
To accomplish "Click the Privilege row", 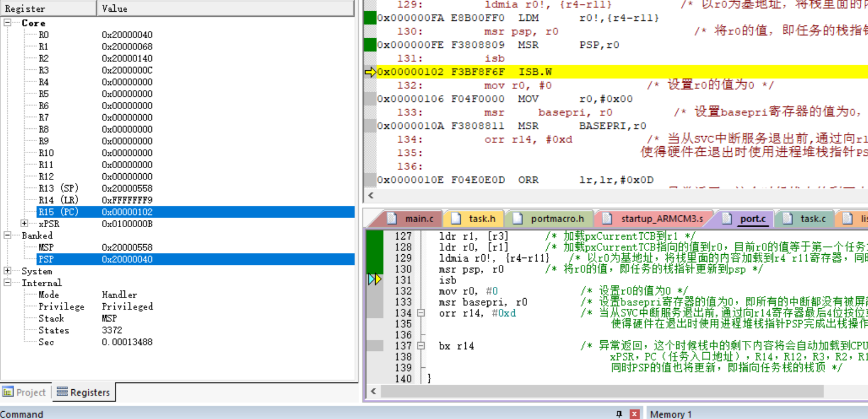I will (178, 307).
